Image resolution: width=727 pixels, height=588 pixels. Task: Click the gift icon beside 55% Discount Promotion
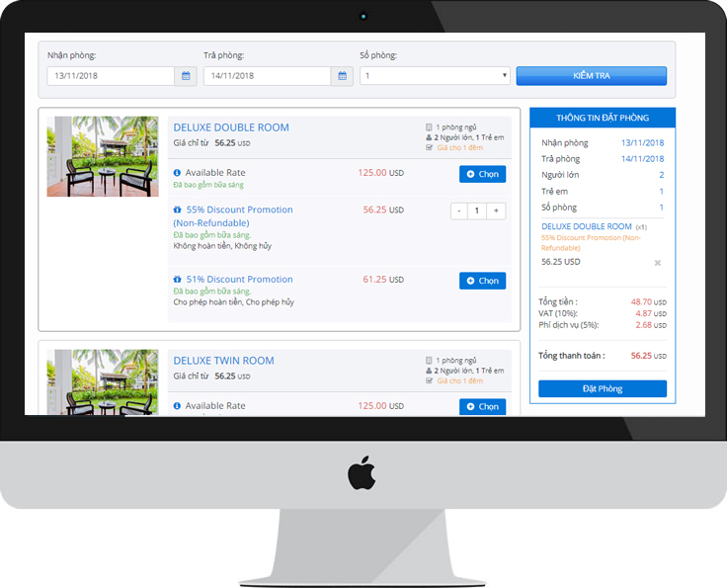(x=178, y=210)
